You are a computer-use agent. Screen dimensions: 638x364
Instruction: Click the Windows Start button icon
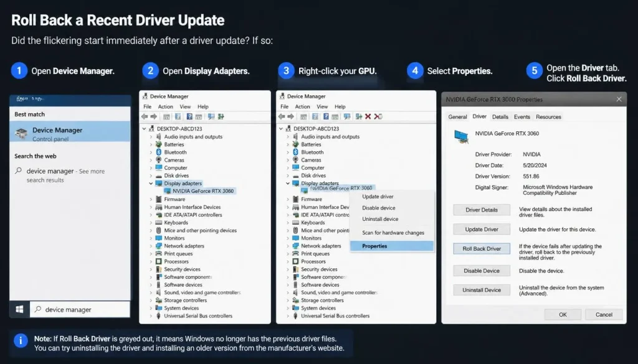point(19,310)
